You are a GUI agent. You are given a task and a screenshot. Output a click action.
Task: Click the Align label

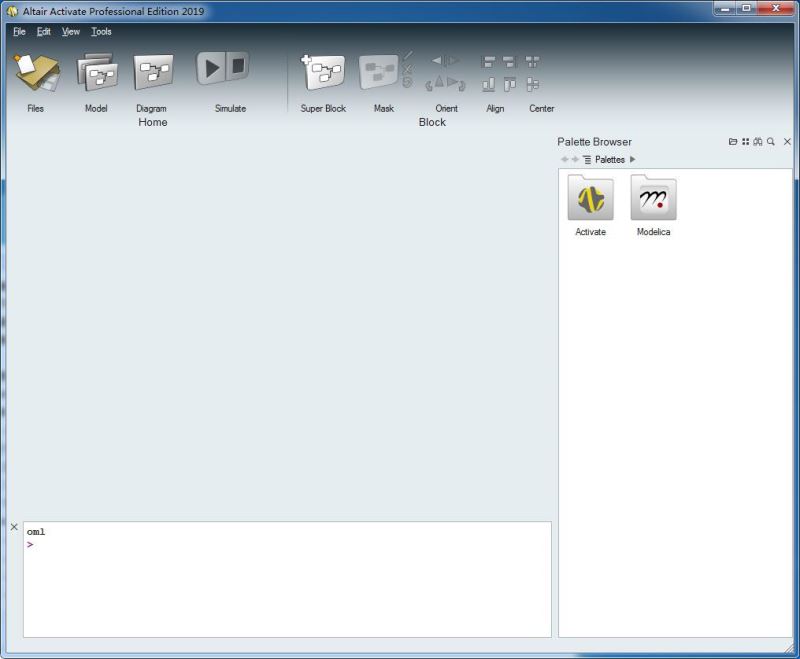[495, 108]
